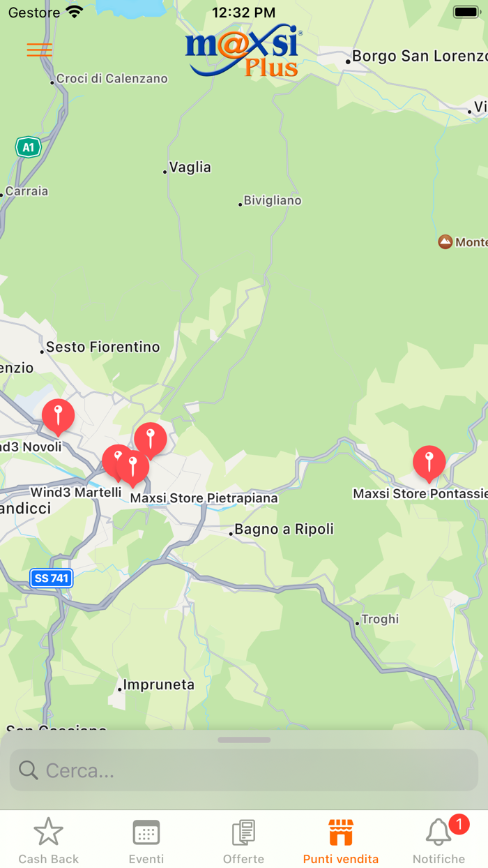Tap the mountain peak marker icon

(x=445, y=242)
